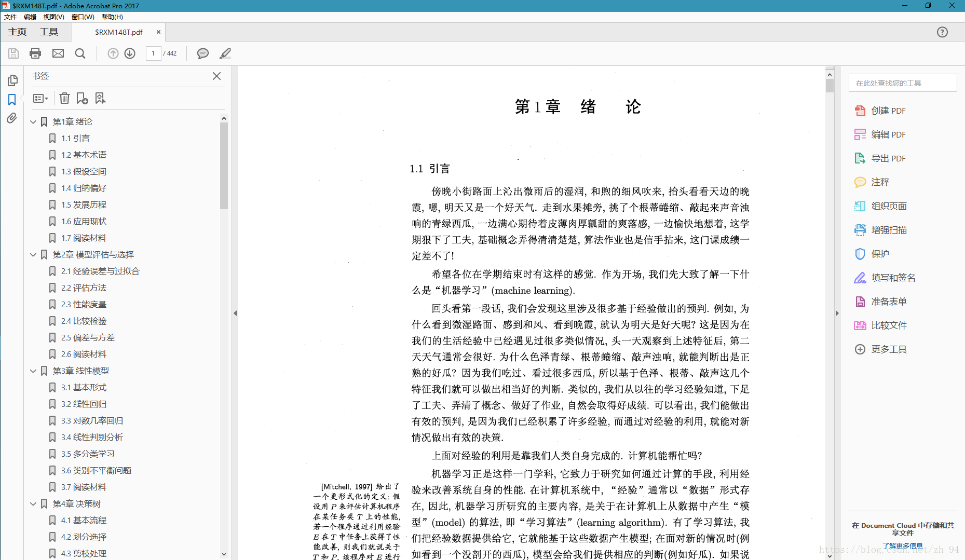Close the 书签 bookmarks panel
965x560 pixels.
click(217, 76)
